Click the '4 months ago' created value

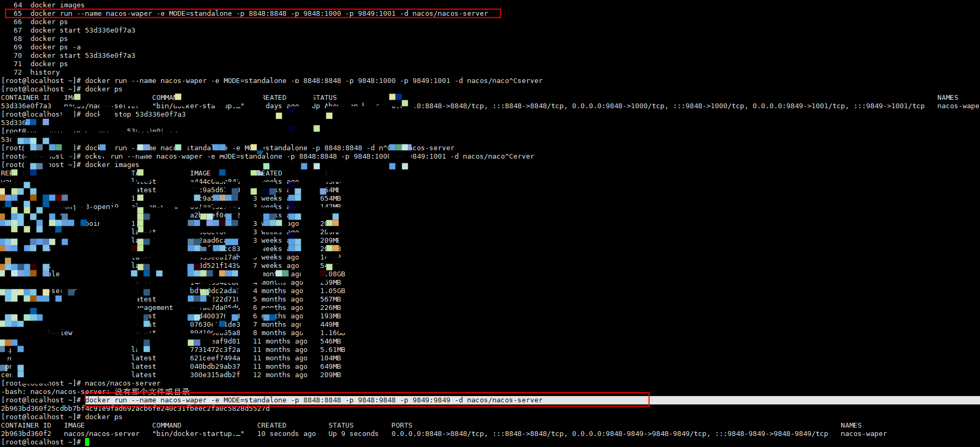pos(278,290)
